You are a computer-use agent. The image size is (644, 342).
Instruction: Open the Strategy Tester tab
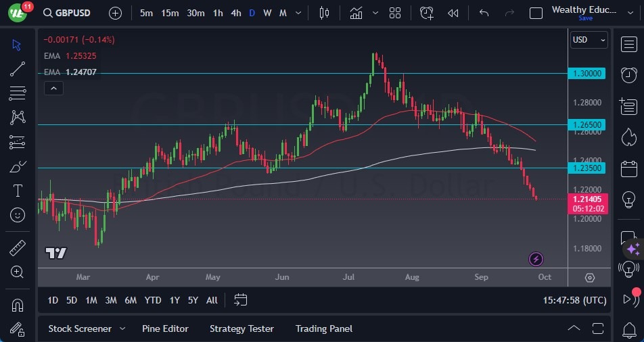[241, 328]
